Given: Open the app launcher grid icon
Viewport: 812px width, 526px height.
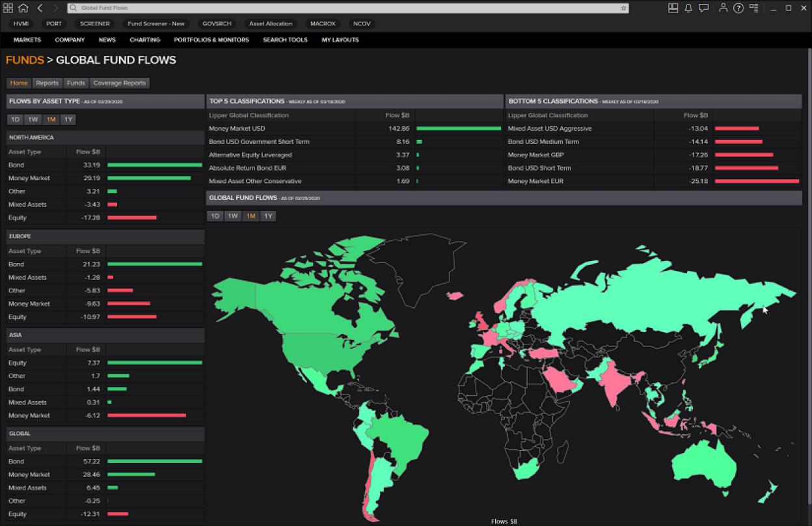Looking at the screenshot, I should [x=8, y=8].
